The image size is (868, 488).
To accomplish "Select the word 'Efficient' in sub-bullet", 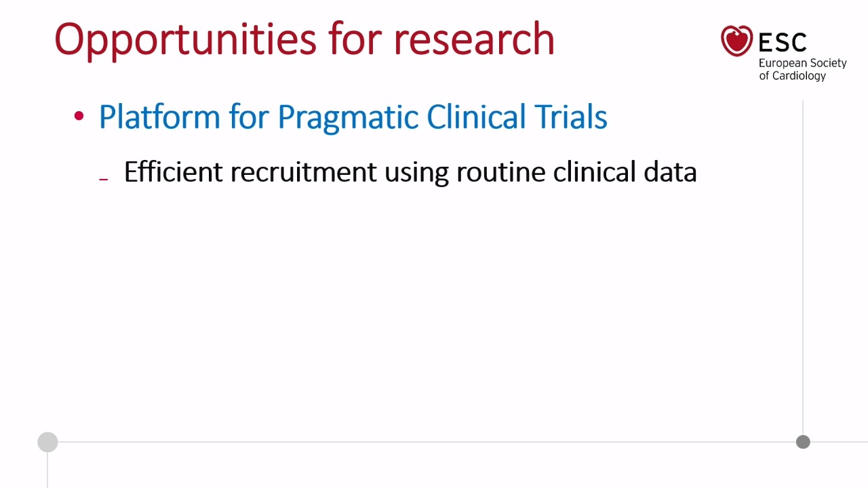I will [174, 171].
